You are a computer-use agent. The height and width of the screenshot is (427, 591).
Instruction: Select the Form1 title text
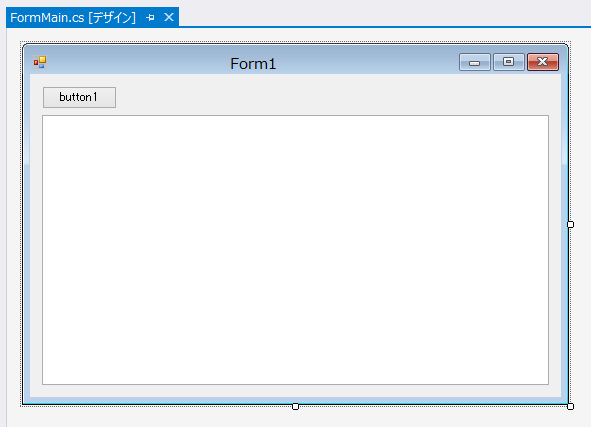(x=253, y=64)
